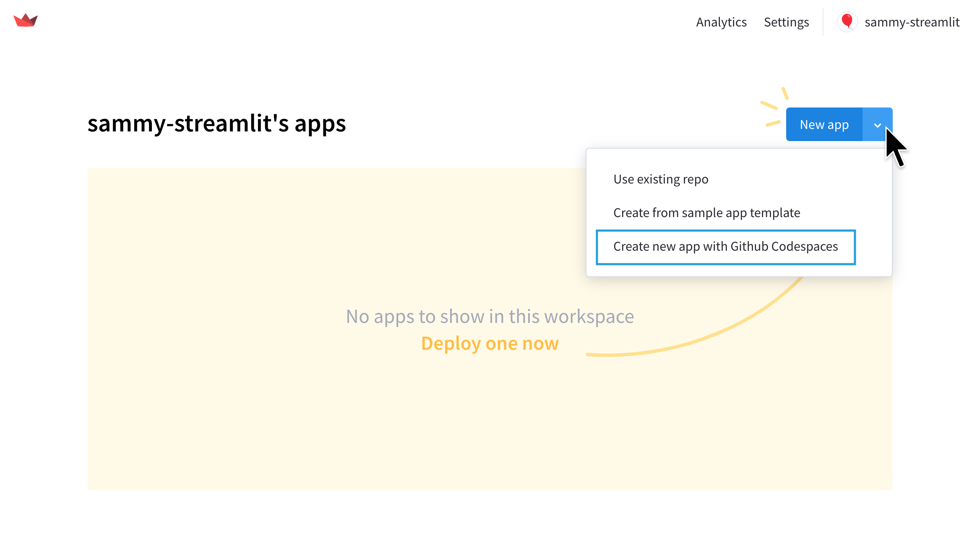Open the Analytics page
980x540 pixels.
[721, 21]
